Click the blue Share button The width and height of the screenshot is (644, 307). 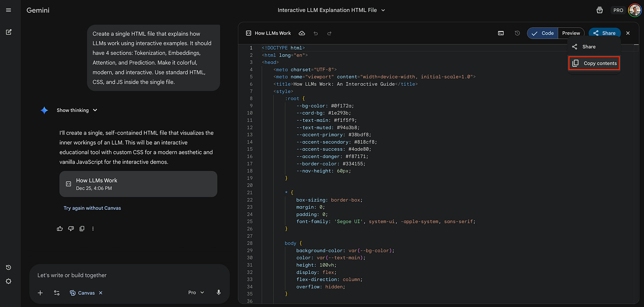[604, 33]
